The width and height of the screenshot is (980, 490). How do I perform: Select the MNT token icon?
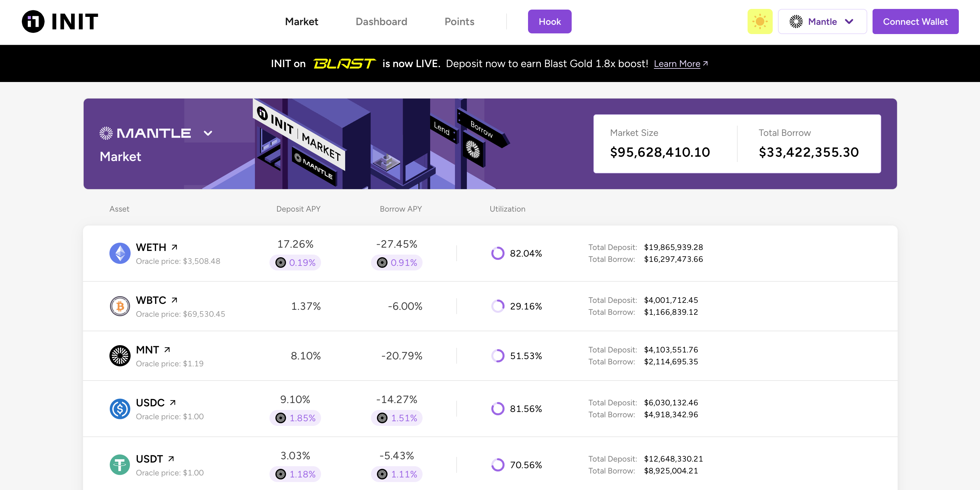(120, 355)
